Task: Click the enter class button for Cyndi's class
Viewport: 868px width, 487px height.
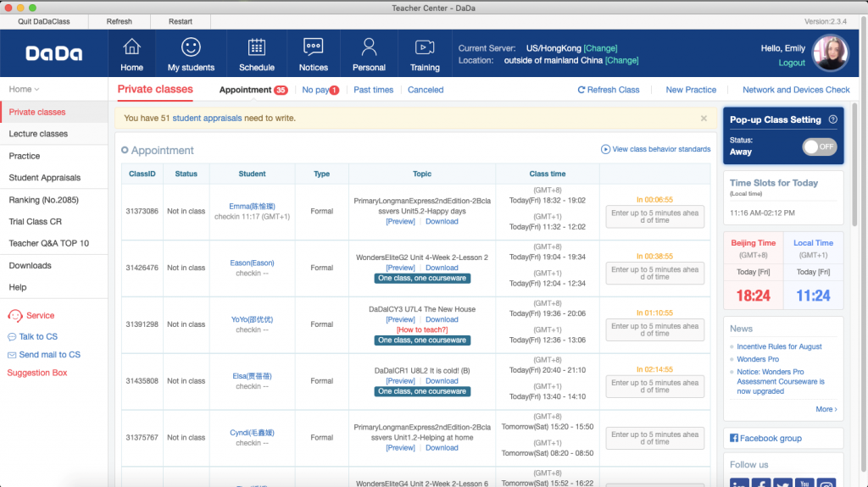Action: [x=655, y=438]
